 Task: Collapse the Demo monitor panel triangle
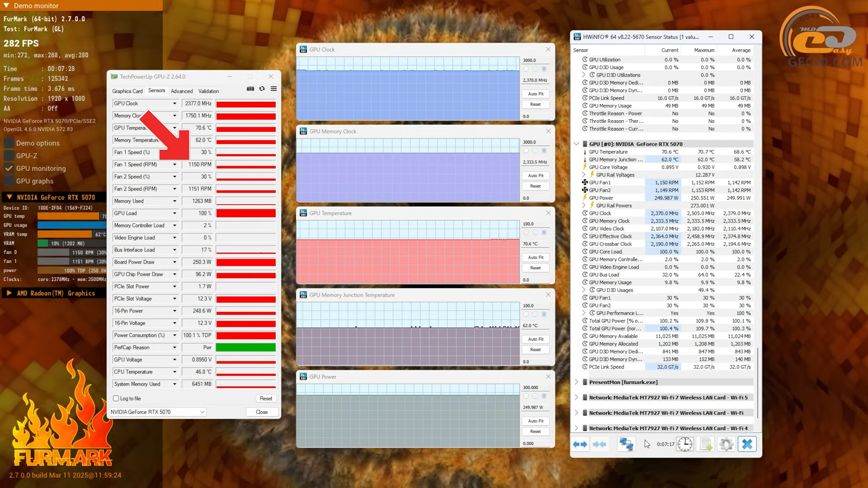tap(6, 5)
